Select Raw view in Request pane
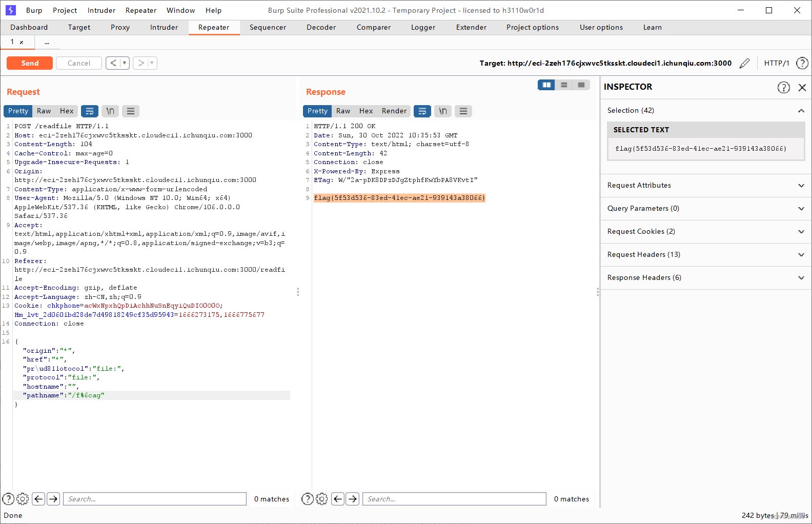 44,111
